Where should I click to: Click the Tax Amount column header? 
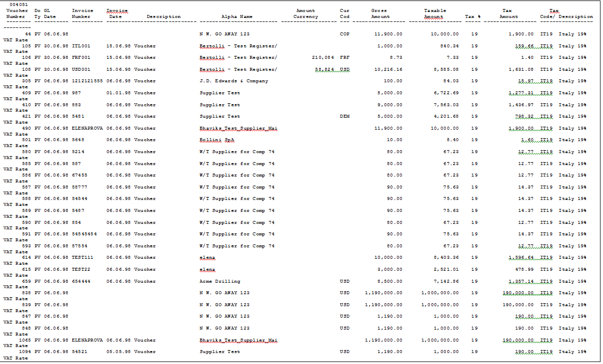pyautogui.click(x=509, y=13)
